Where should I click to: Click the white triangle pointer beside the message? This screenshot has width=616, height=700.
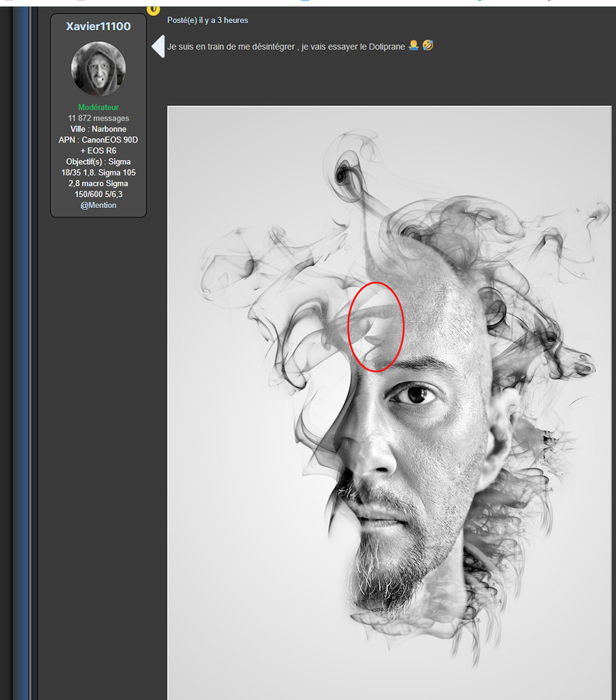[x=158, y=47]
